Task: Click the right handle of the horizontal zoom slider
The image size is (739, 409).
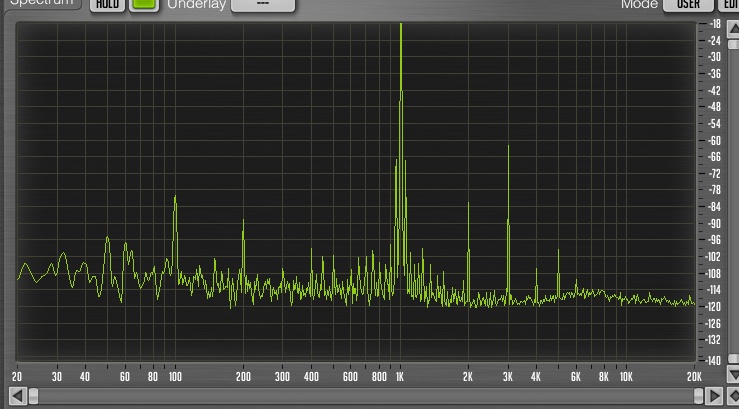Action: (x=698, y=396)
